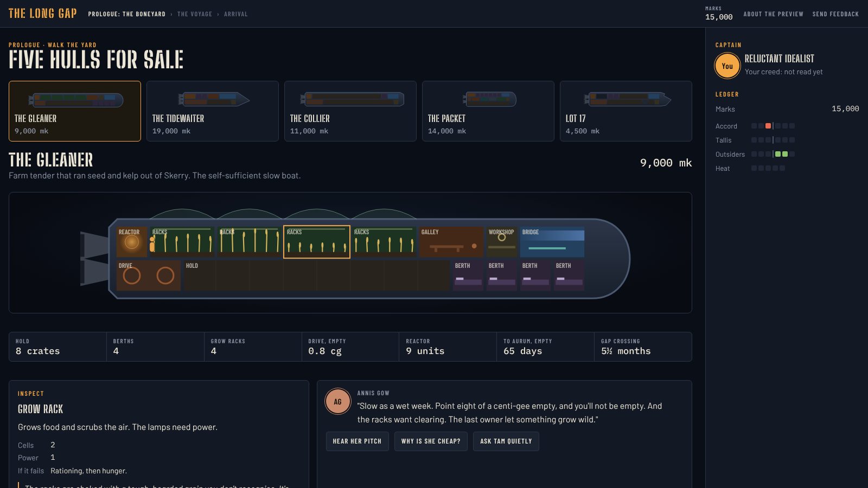
Task: Inspect the Berth below the Bridge's right end
Action: point(569,275)
